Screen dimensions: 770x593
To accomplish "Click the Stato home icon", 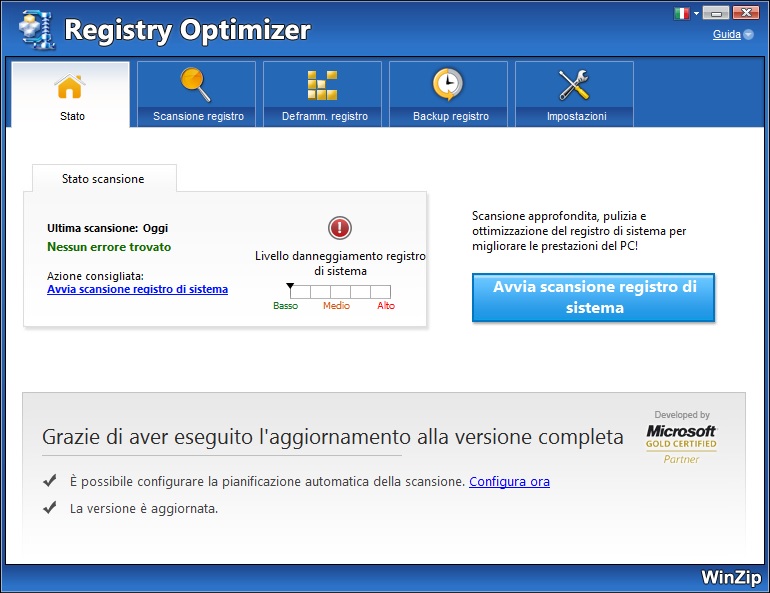I will [x=70, y=86].
